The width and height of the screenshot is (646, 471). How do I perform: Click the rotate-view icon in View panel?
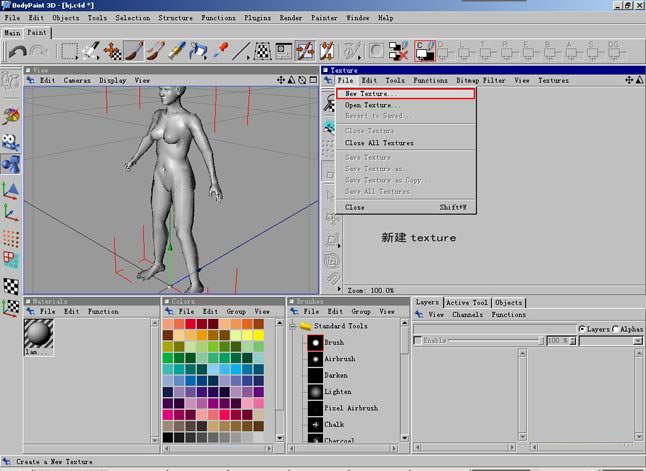[x=302, y=80]
